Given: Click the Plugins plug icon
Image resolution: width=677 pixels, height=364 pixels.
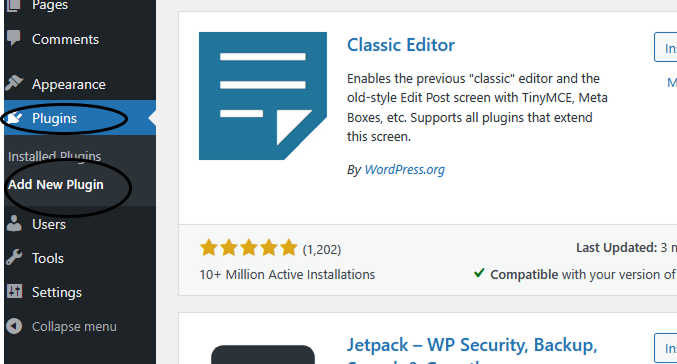Looking at the screenshot, I should click(15, 117).
